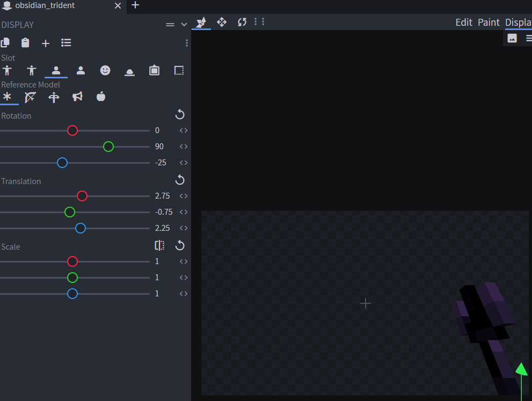
Task: Collapse the DISPLAY panel with the chevron
Action: point(184,25)
